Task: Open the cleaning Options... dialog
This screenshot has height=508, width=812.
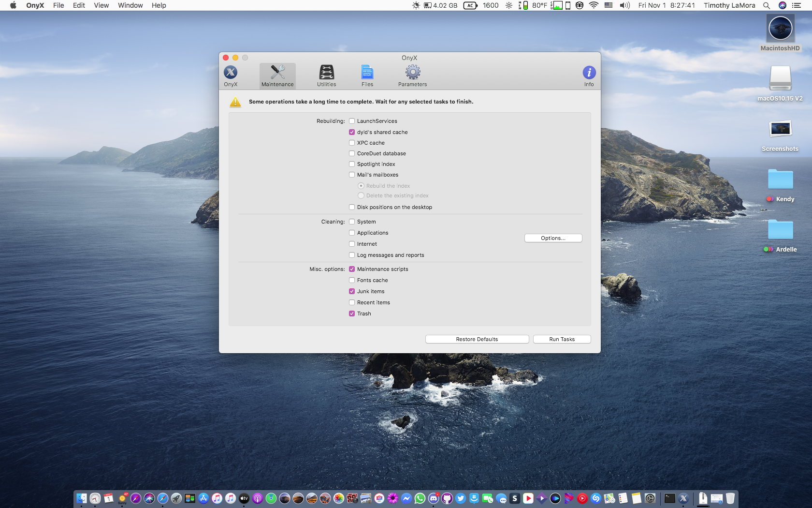Action: 553,238
